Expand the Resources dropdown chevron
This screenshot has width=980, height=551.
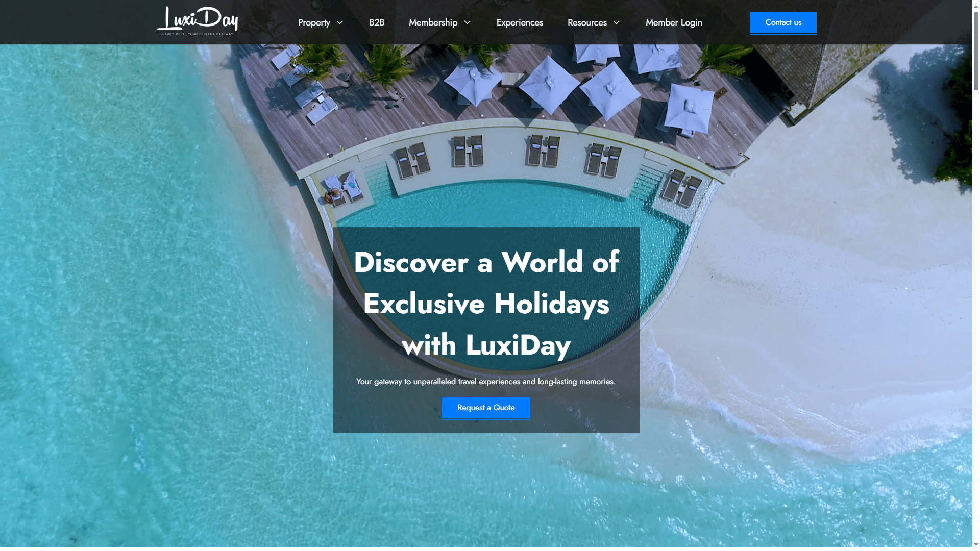[616, 22]
